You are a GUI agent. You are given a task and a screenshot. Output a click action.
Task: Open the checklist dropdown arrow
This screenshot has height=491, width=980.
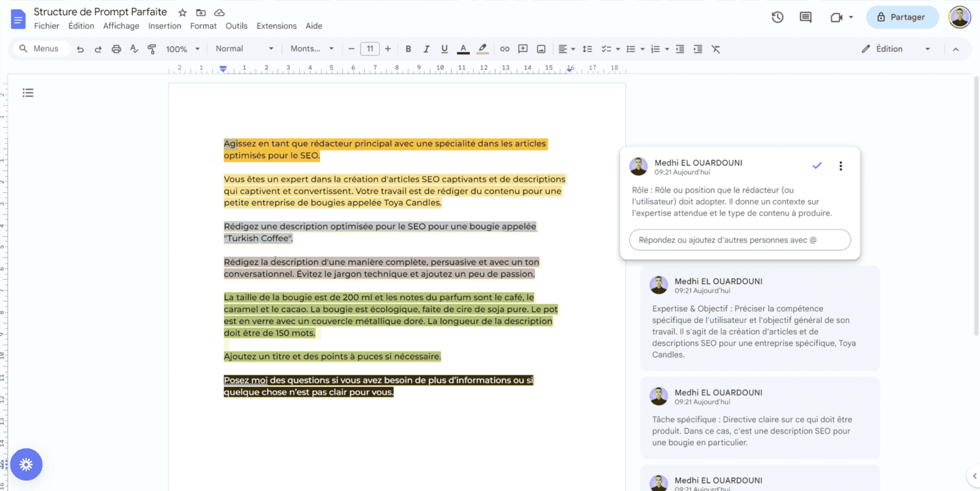tap(617, 49)
